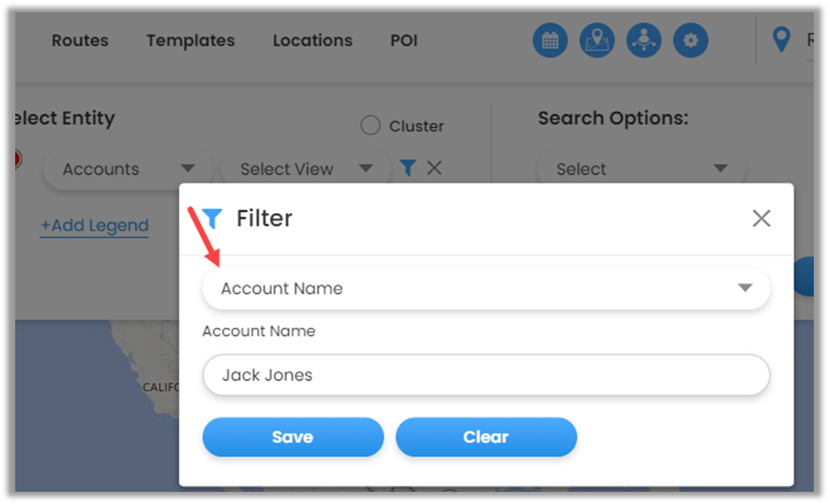Open the Select View dropdown

[306, 169]
